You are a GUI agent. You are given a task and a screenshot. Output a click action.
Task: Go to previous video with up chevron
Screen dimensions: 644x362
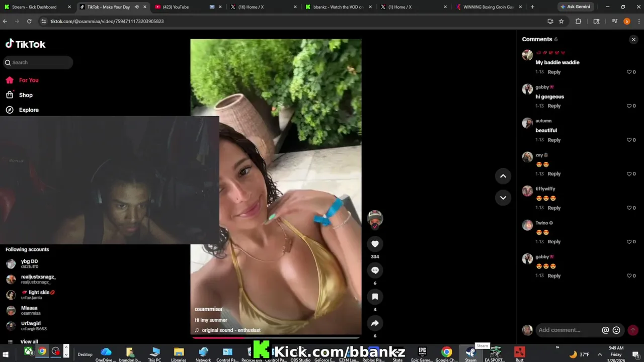point(503,176)
